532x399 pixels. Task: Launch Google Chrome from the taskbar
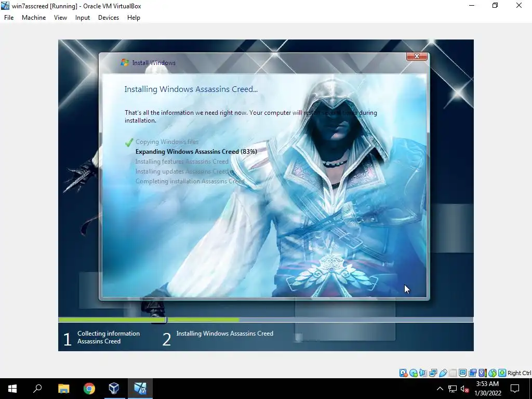coord(89,389)
